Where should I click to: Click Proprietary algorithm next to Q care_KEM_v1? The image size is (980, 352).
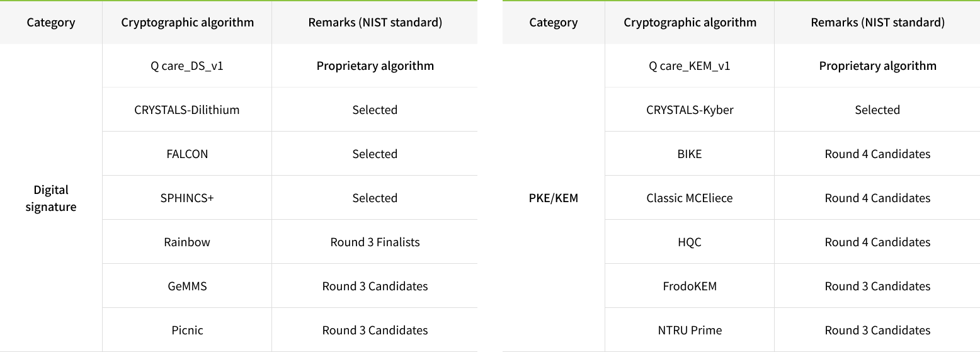click(x=877, y=65)
